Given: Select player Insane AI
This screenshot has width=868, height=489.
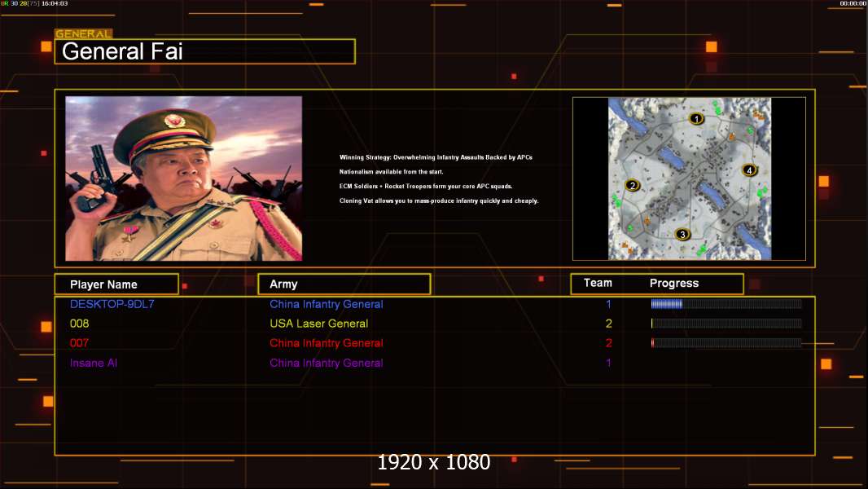Looking at the screenshot, I should 94,363.
